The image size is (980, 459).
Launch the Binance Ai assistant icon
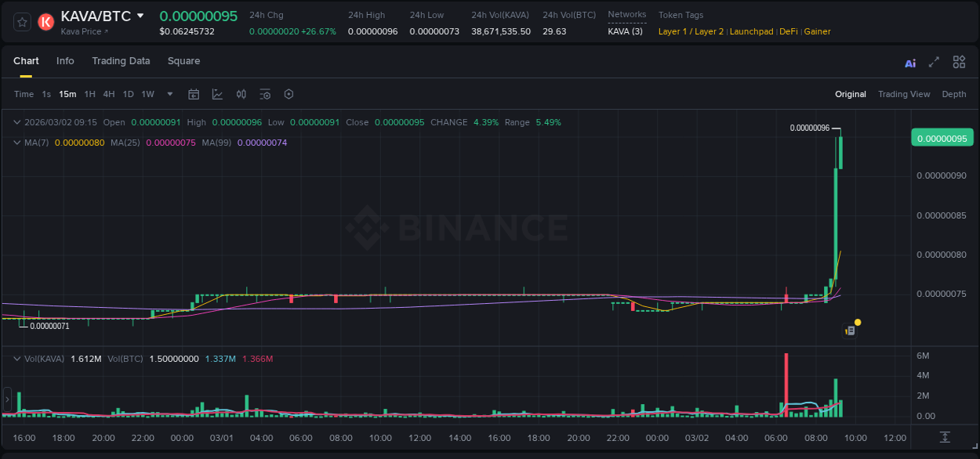point(909,62)
